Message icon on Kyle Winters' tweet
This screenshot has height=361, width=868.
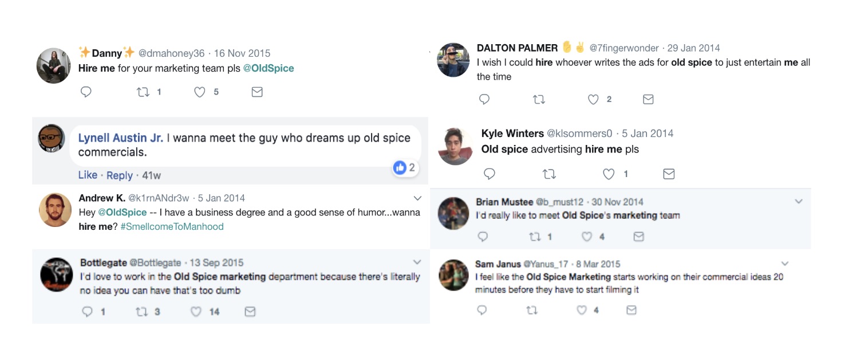click(668, 174)
